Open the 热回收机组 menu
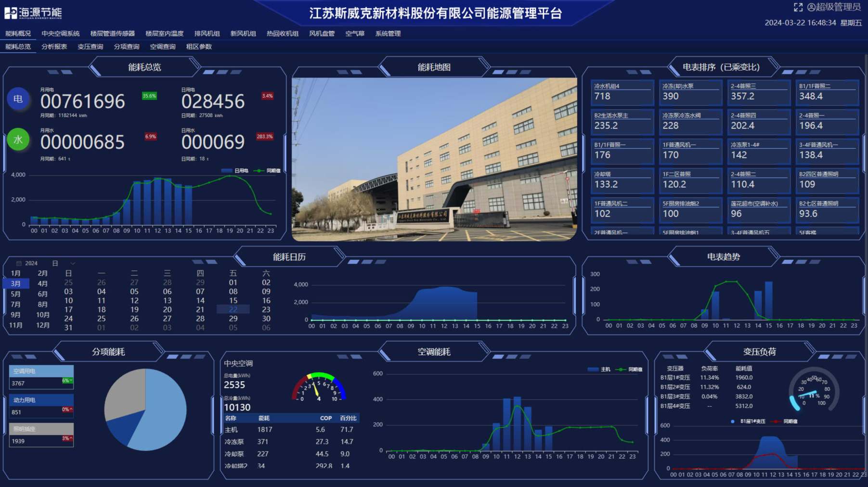The width and height of the screenshot is (868, 487). (283, 34)
